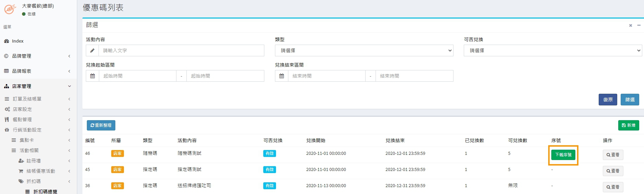This screenshot has height=194, width=644.
Task: Open Index dashboard in sidebar
Action: tap(18, 41)
